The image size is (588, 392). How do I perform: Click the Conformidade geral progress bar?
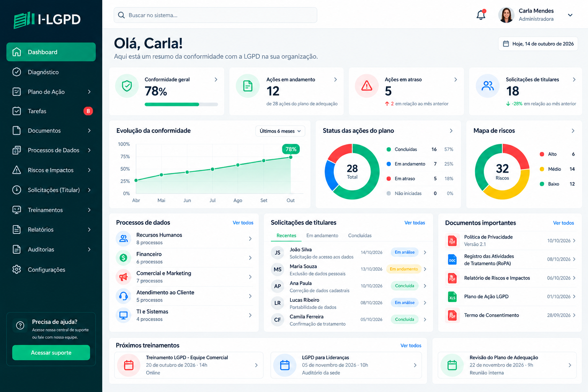pyautogui.click(x=181, y=105)
